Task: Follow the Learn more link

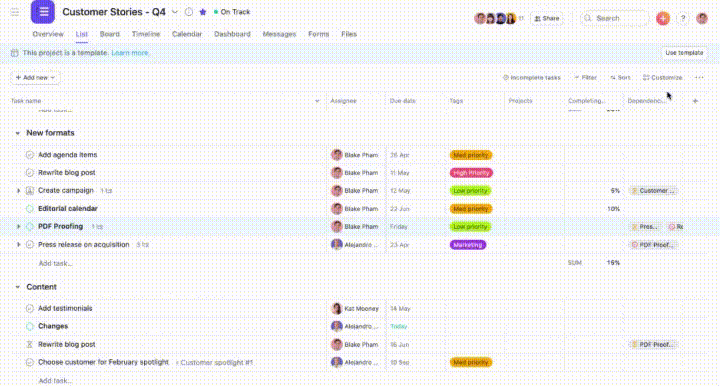Action: (x=130, y=53)
